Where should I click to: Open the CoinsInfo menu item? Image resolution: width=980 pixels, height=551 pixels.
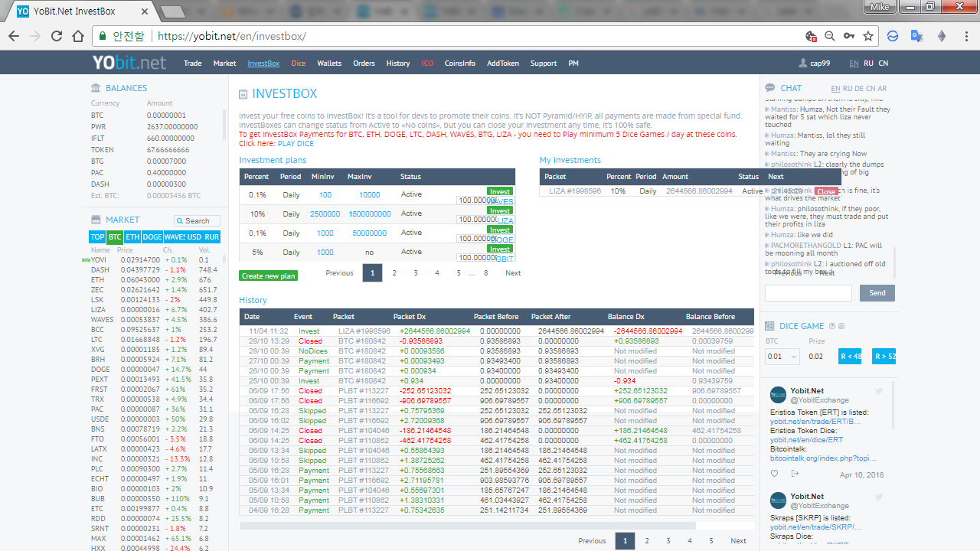click(460, 64)
